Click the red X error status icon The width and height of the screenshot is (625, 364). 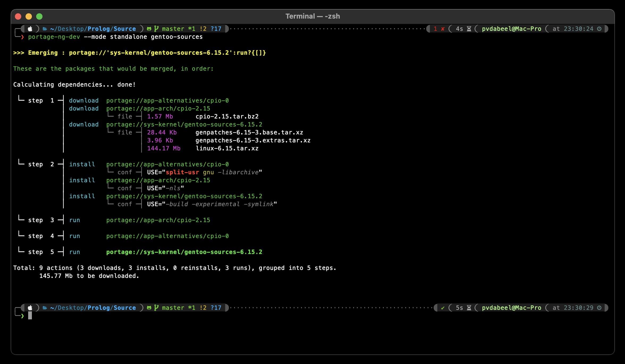tap(443, 29)
